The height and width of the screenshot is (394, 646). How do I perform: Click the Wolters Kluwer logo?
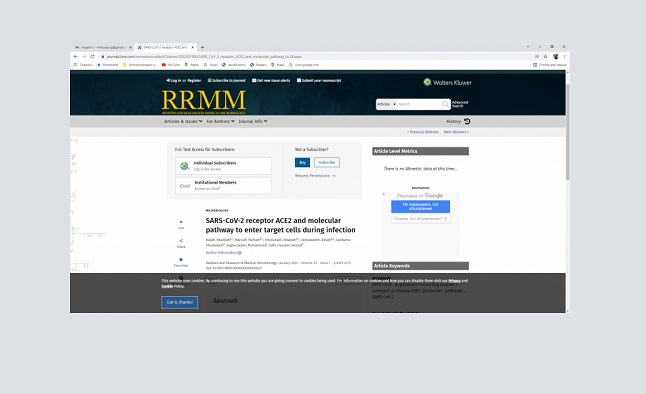point(447,82)
